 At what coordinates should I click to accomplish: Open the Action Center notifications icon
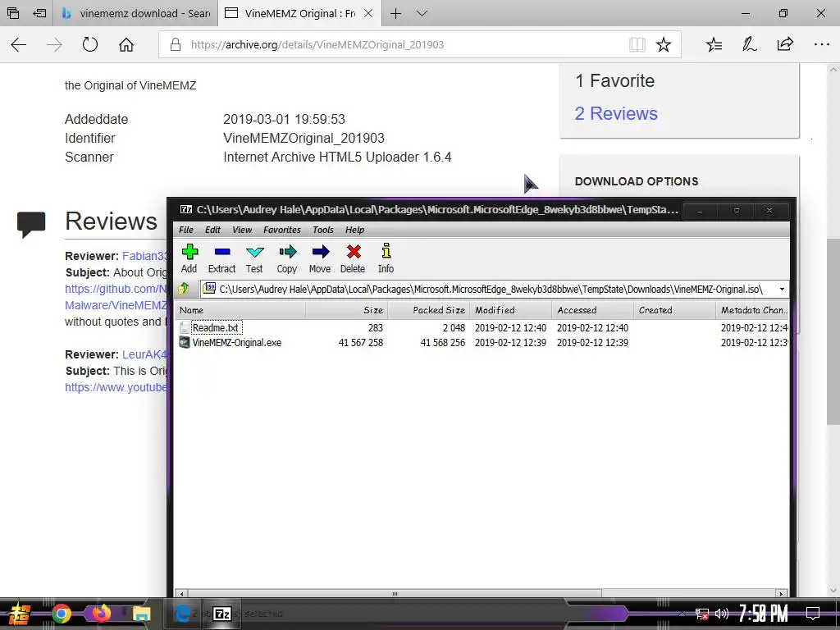813,614
